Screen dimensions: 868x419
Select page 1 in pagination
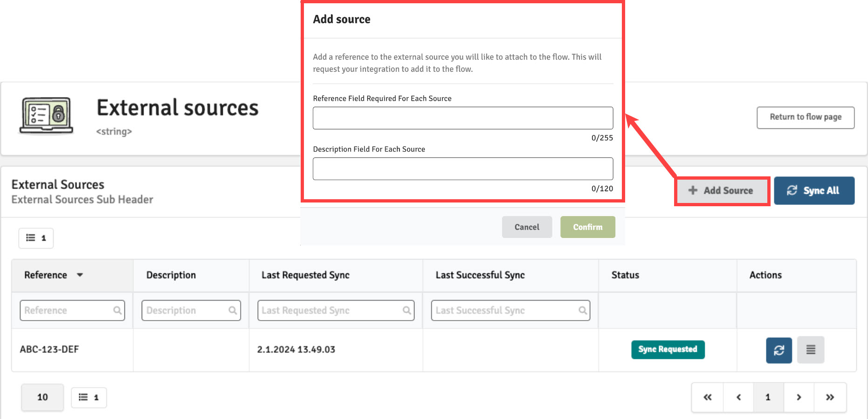768,397
